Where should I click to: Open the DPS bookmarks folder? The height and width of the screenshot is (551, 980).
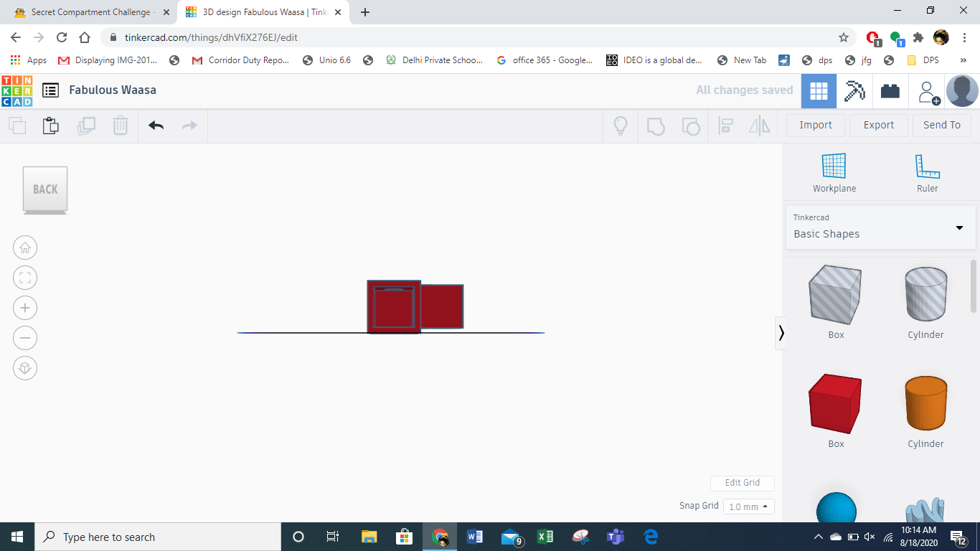923,60
